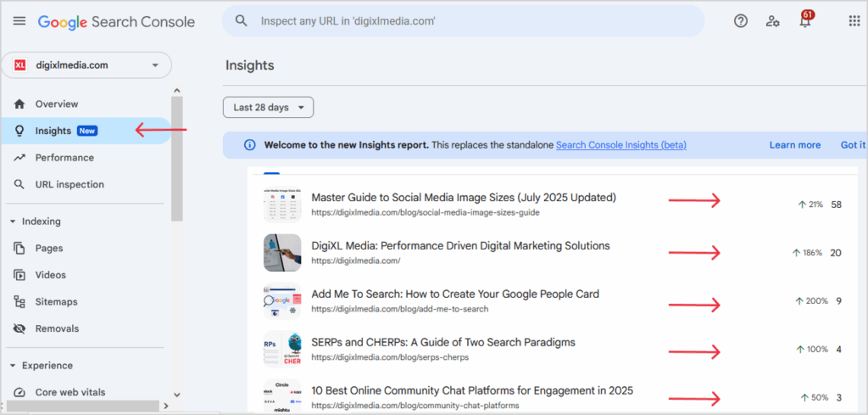This screenshot has width=868, height=415.
Task: Click DigiXL Media: Performance Driven title
Action: [x=460, y=245]
